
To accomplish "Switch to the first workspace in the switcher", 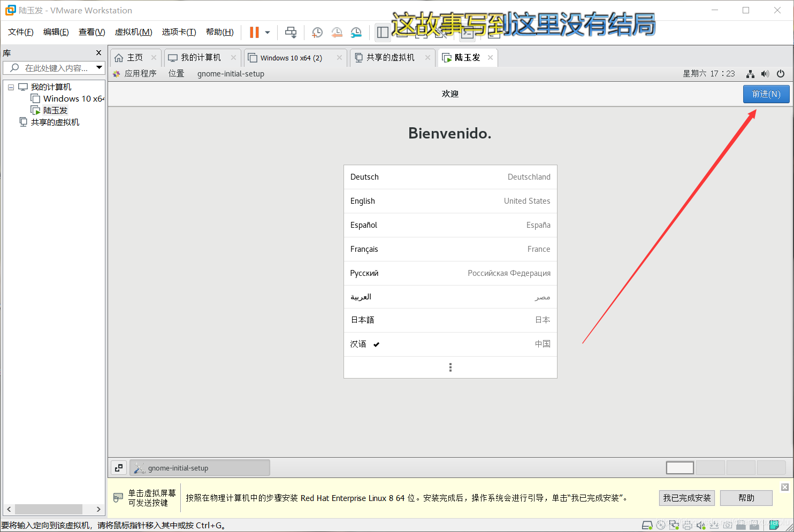I will coord(680,468).
